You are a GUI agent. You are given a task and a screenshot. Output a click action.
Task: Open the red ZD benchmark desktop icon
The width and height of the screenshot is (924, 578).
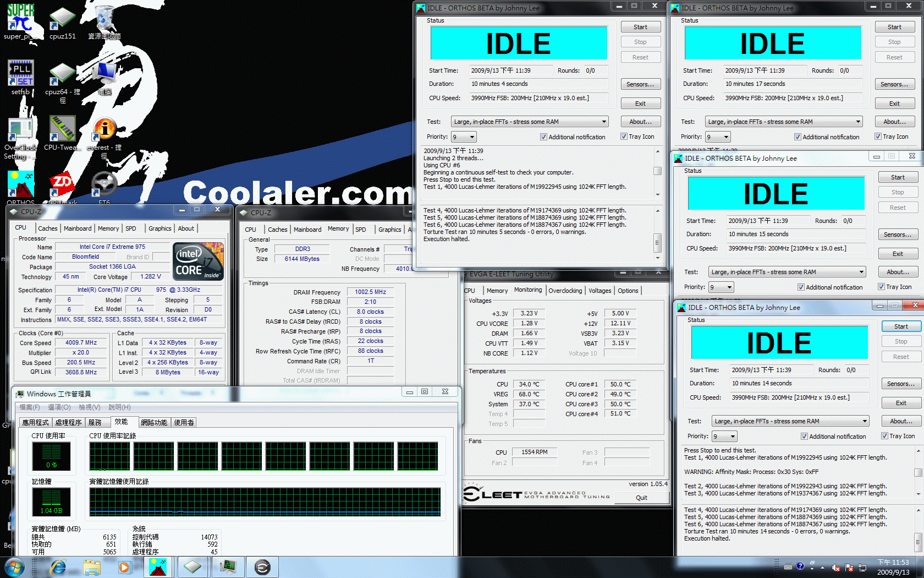pyautogui.click(x=62, y=187)
